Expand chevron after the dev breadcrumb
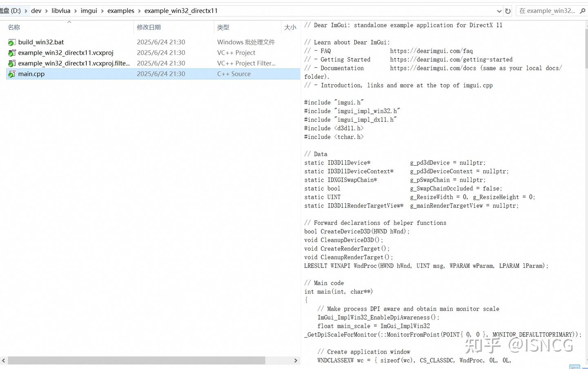 pyautogui.click(x=47, y=11)
